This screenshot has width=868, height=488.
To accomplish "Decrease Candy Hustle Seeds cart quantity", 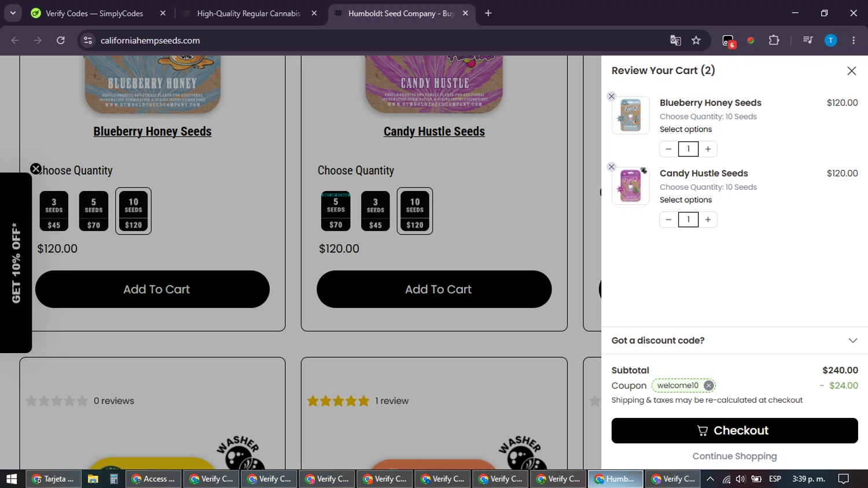I will point(668,219).
